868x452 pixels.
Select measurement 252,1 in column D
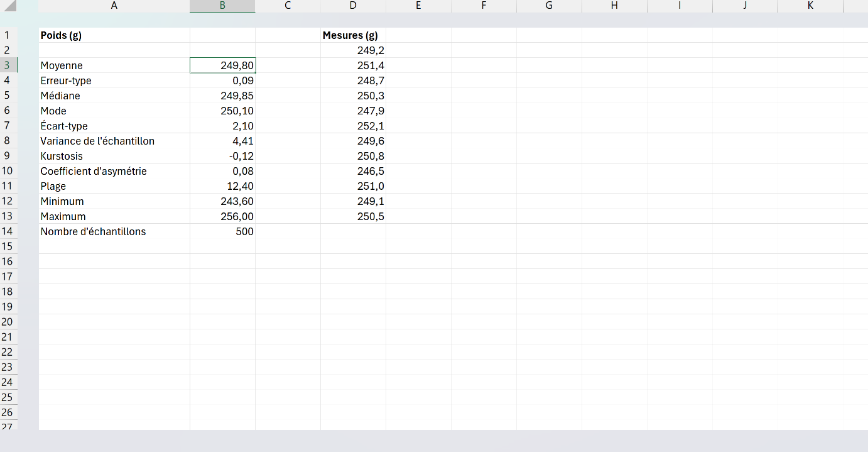click(353, 126)
